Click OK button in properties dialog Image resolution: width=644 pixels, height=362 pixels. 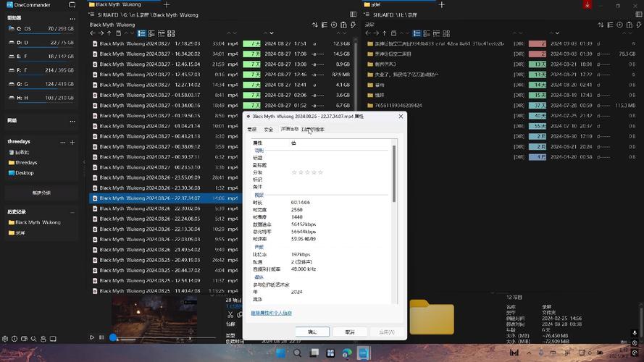tap(312, 332)
